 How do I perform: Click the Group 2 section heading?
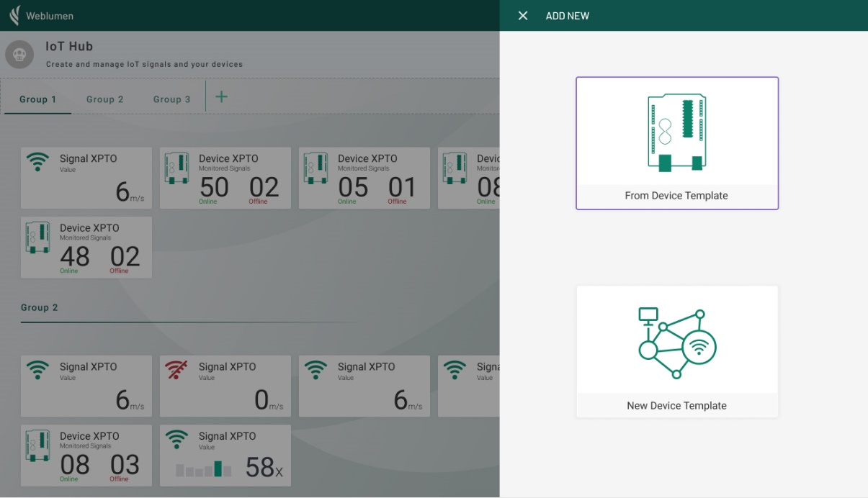pyautogui.click(x=40, y=307)
